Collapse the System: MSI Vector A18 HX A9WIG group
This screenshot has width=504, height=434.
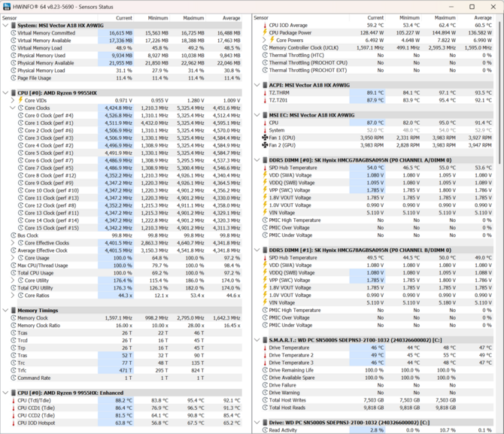pos(5,26)
